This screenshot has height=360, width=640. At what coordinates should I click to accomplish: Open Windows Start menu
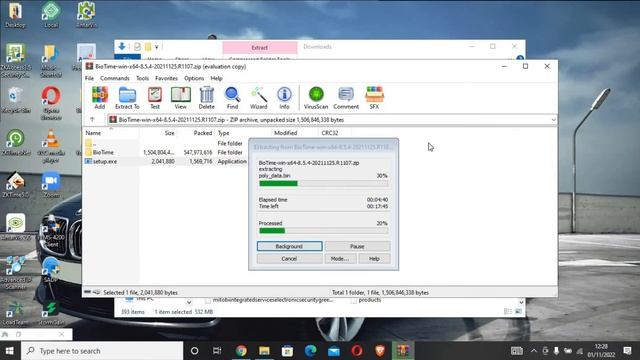[x=10, y=351]
